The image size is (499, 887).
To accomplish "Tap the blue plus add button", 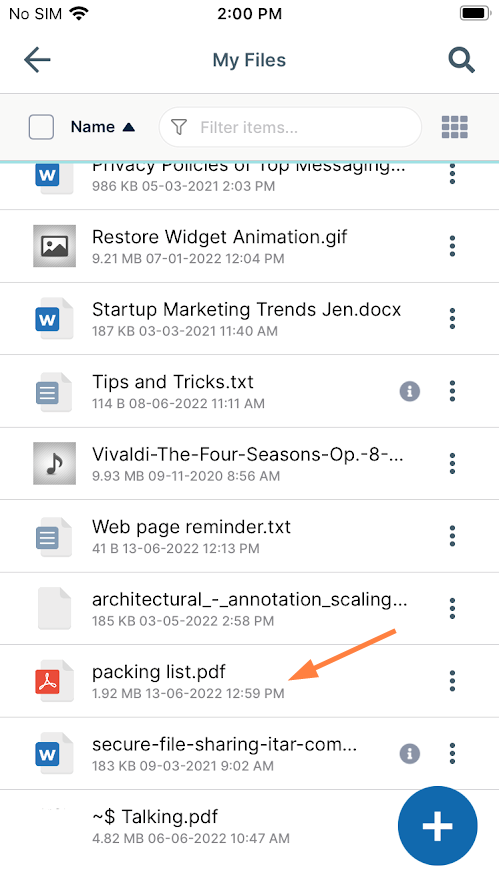I will [437, 826].
